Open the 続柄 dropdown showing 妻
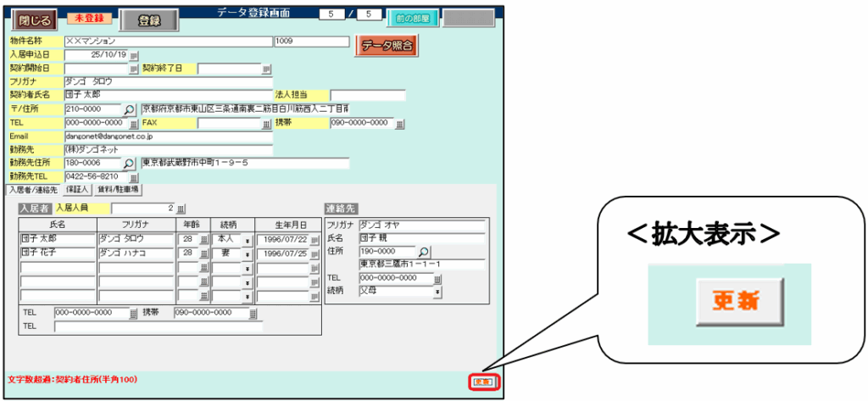The width and height of the screenshot is (868, 401). coord(247,253)
